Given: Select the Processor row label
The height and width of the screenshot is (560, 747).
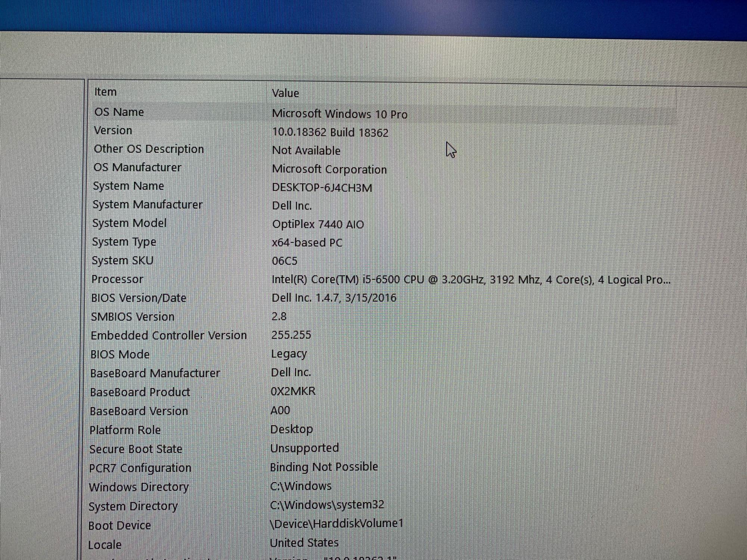Looking at the screenshot, I should [x=117, y=279].
